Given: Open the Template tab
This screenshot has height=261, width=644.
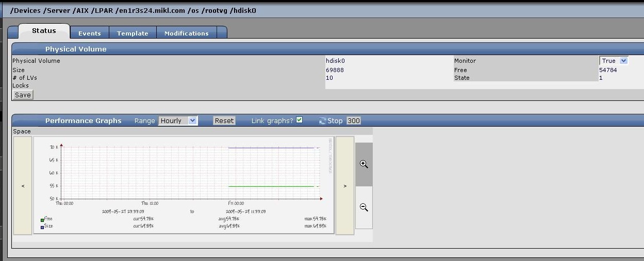Looking at the screenshot, I should click(133, 33).
